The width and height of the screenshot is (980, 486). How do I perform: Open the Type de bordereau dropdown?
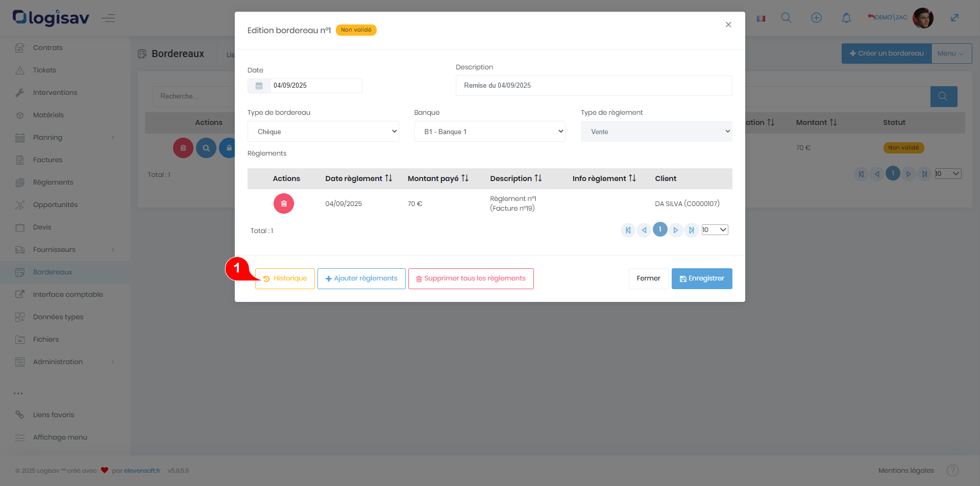coord(323,132)
